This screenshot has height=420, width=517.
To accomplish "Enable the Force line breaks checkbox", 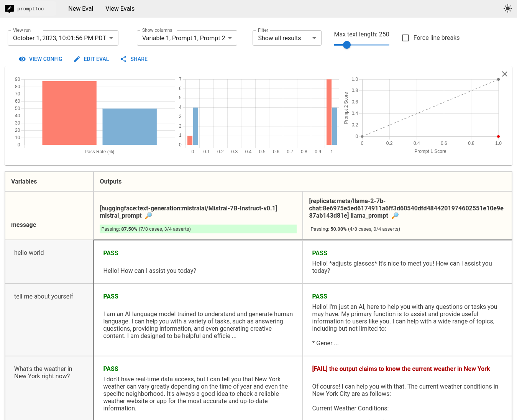I will point(405,38).
